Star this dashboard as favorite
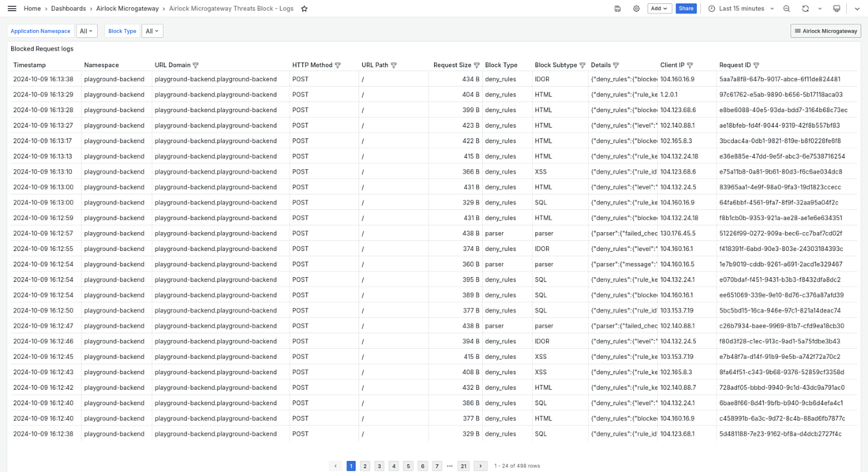 pyautogui.click(x=305, y=9)
